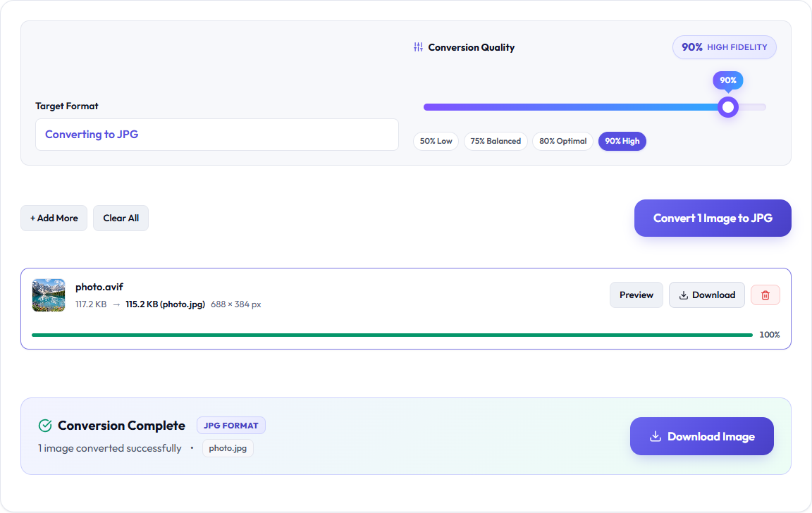Click the JPG FORMAT badge
The image size is (812, 513).
pos(231,426)
